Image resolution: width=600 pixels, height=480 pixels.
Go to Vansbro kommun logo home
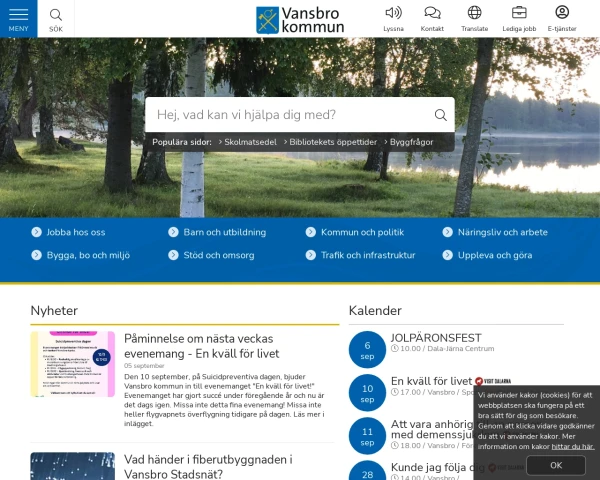click(x=300, y=20)
